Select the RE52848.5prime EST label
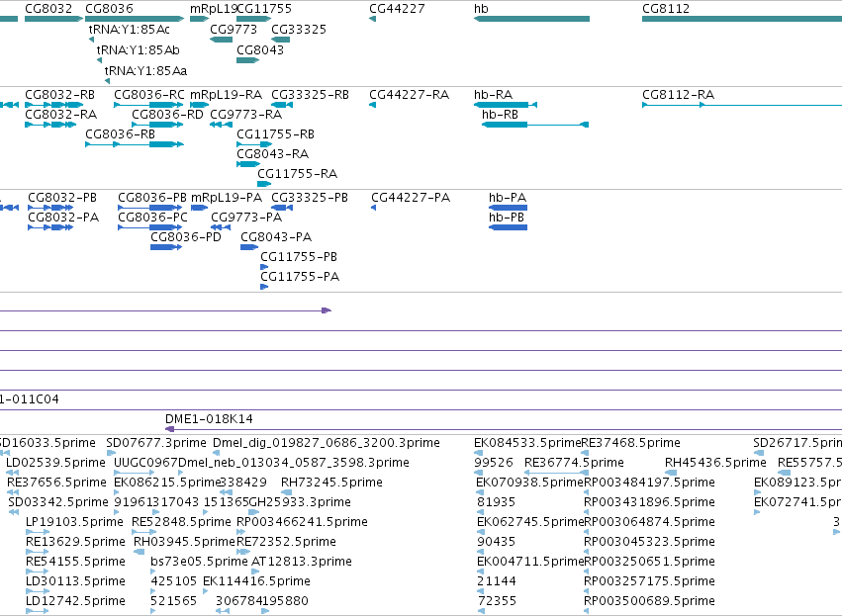 [181, 523]
